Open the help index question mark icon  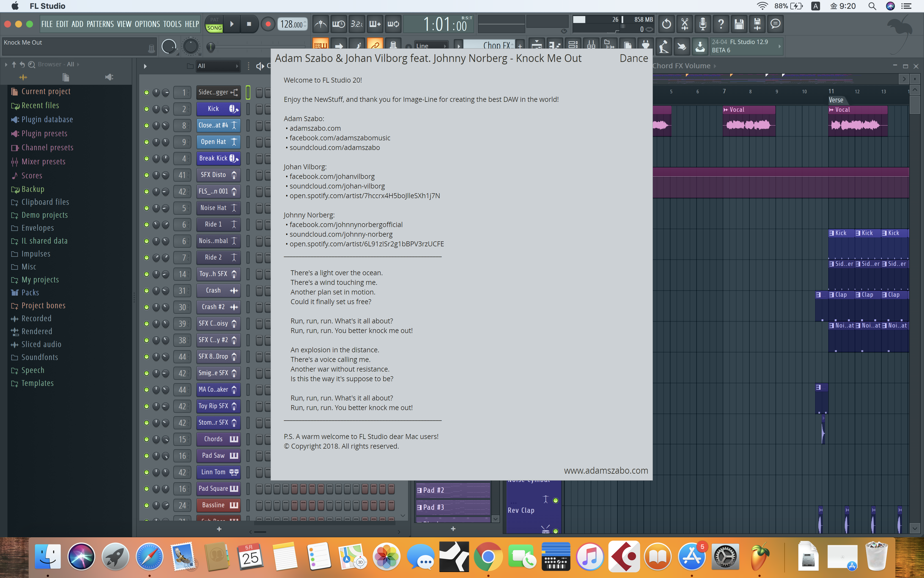coord(721,24)
